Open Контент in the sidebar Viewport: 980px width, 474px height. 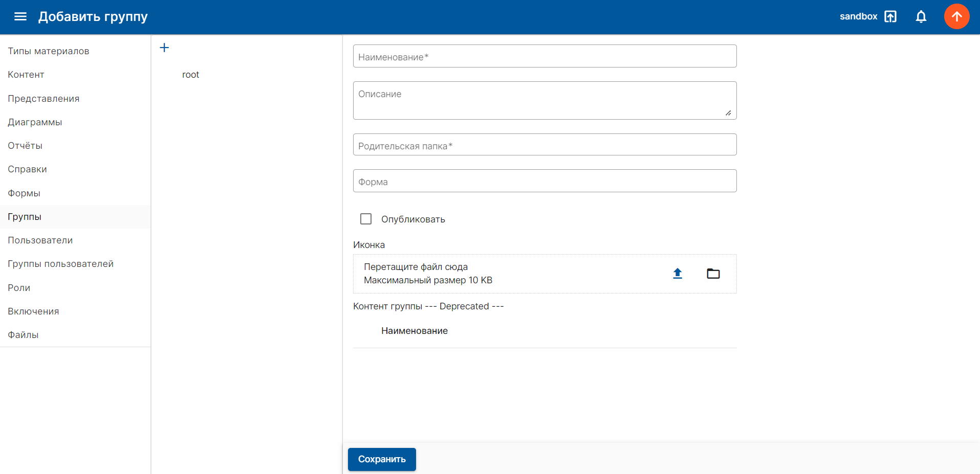click(75, 75)
